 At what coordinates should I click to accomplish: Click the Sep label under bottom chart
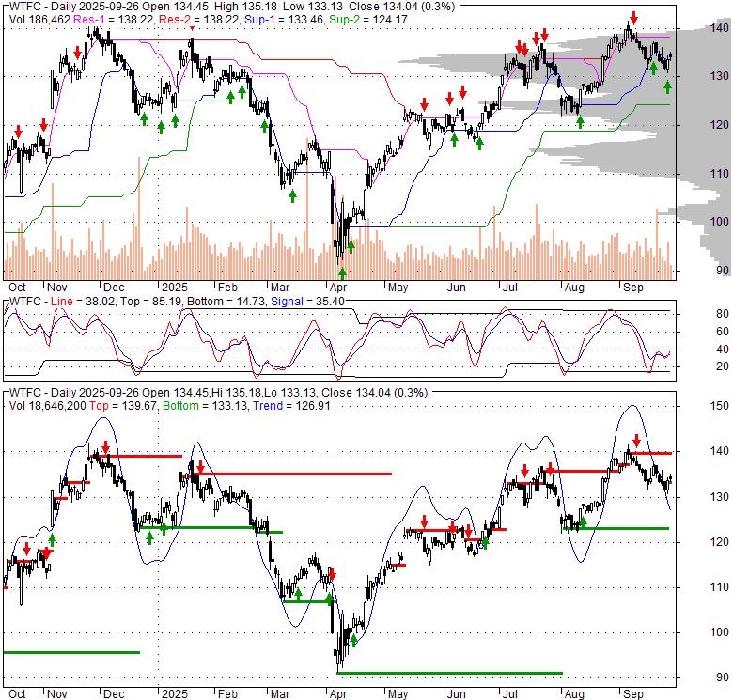(x=633, y=694)
